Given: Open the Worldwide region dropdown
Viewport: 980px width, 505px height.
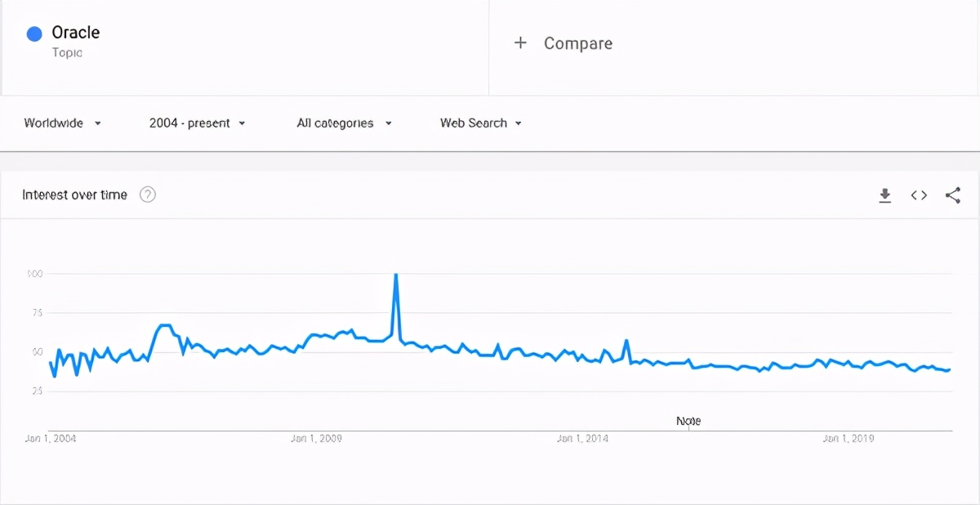Looking at the screenshot, I should [63, 123].
